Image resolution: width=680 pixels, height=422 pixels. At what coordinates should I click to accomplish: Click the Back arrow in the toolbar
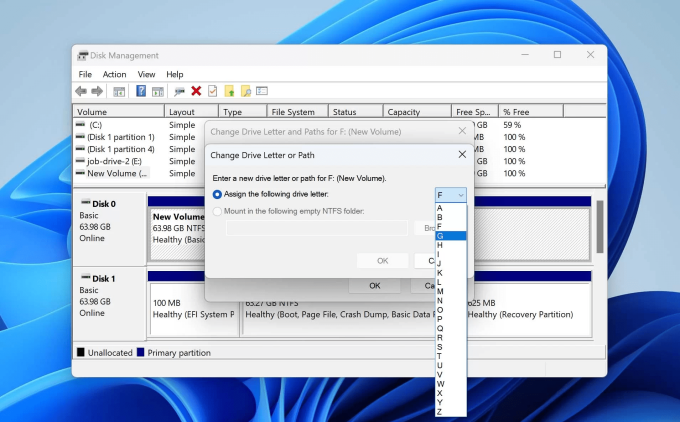click(x=81, y=91)
